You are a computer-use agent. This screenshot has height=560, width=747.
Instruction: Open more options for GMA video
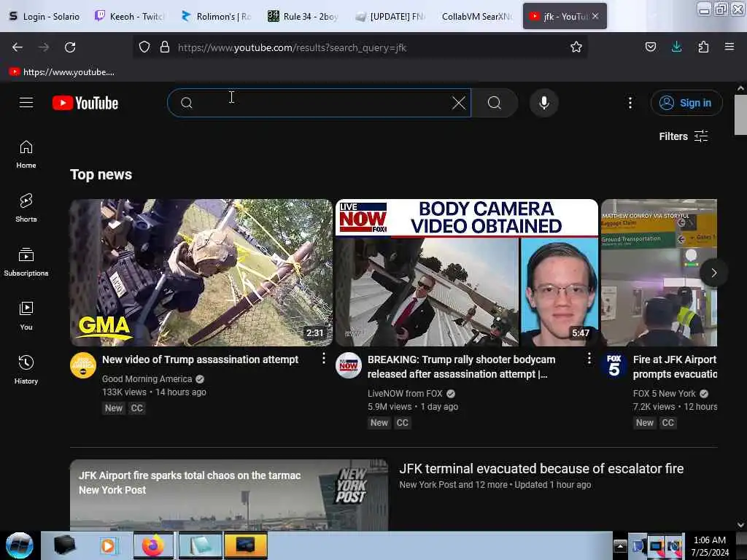click(x=323, y=359)
